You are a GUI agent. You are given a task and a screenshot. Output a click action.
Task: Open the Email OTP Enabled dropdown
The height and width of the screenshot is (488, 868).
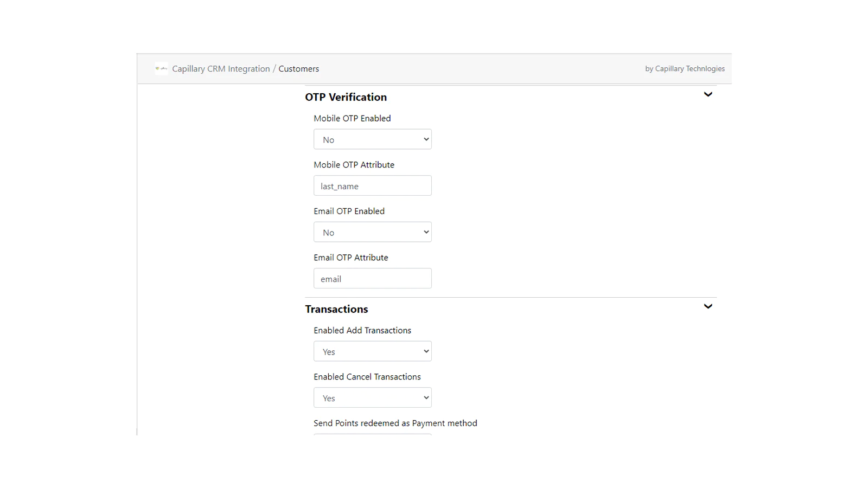(x=373, y=232)
